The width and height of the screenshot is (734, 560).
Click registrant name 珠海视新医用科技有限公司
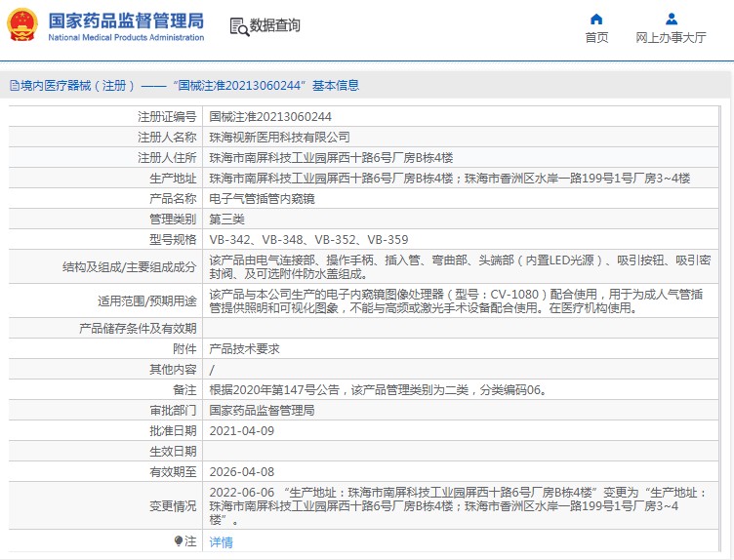(x=279, y=137)
